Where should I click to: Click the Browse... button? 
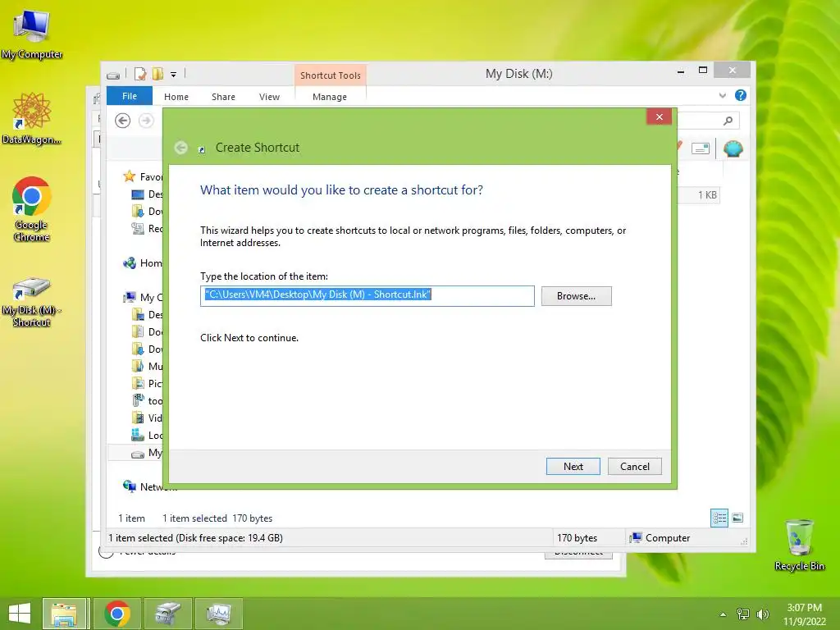tap(576, 296)
